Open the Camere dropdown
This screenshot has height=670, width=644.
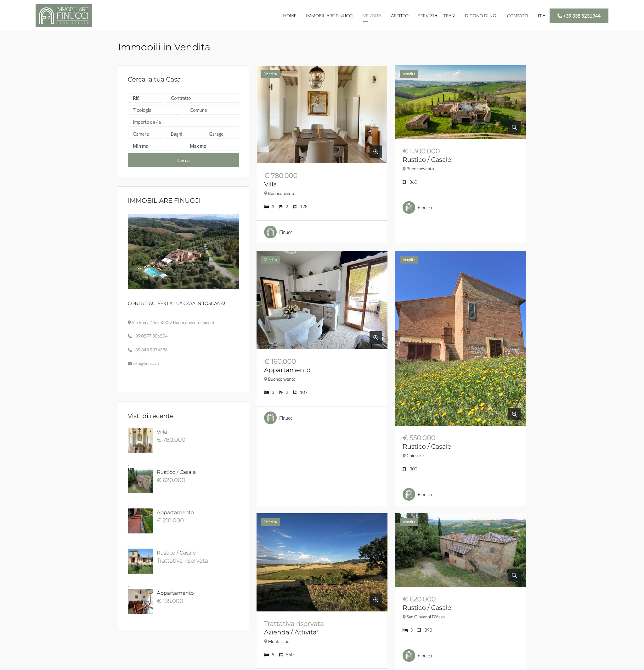point(145,134)
